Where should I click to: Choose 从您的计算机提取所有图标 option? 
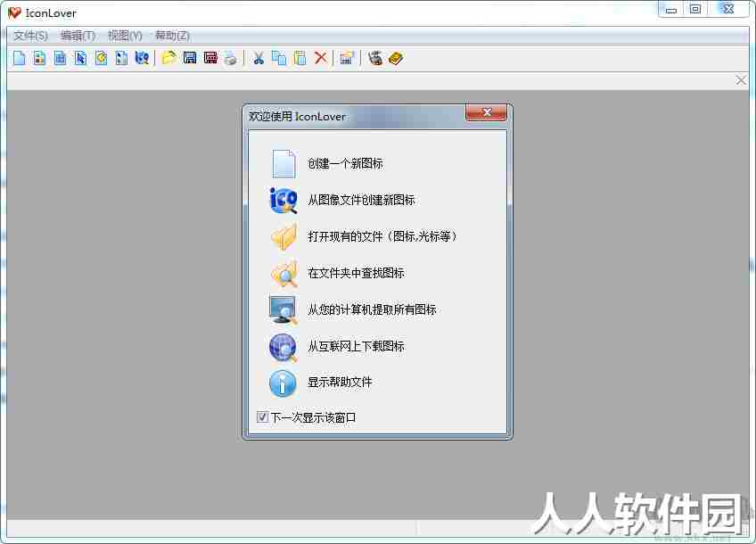372,309
